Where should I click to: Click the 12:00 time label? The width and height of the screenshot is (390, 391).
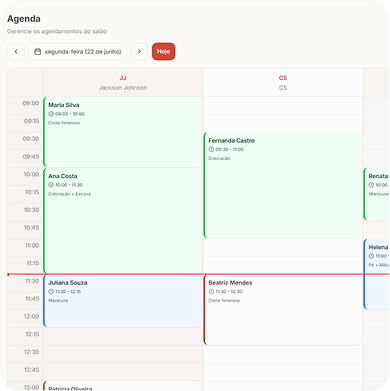pyautogui.click(x=31, y=316)
